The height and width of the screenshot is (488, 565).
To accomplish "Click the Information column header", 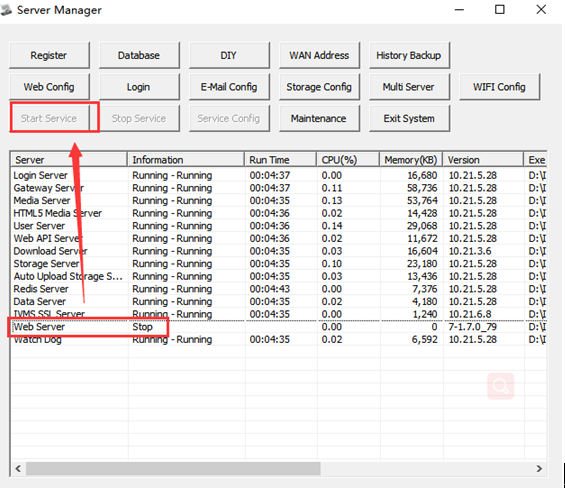I will click(186, 160).
